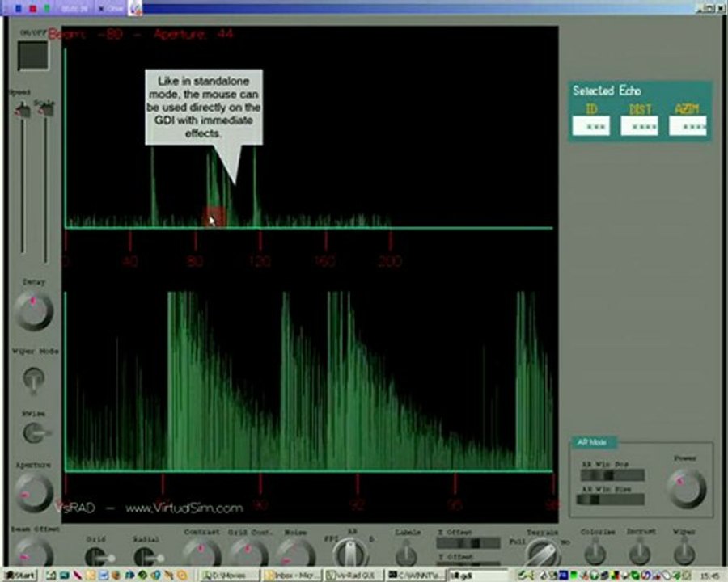
Task: Click the blue recorder toolbar button
Action: point(19,8)
